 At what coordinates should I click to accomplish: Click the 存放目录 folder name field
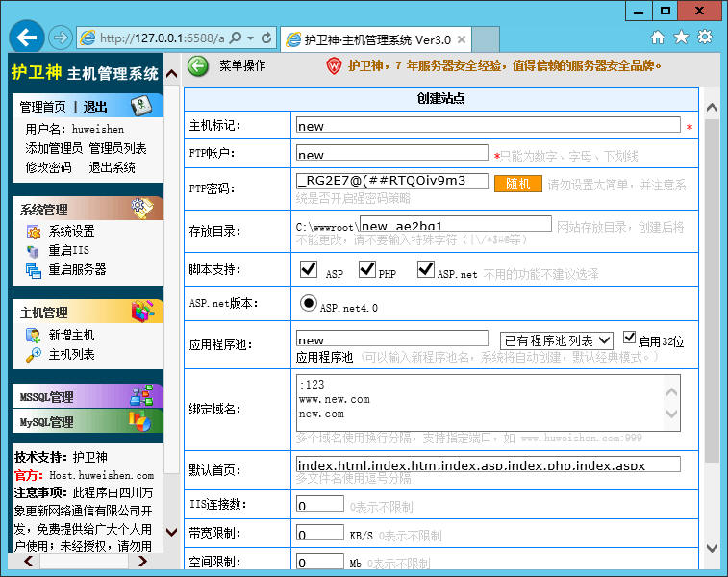pos(456,224)
